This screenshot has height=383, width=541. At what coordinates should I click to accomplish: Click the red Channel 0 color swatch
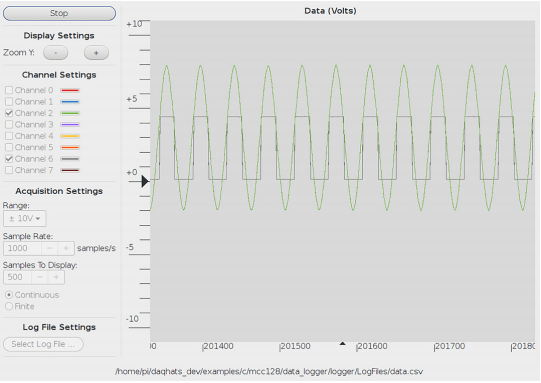(x=70, y=90)
